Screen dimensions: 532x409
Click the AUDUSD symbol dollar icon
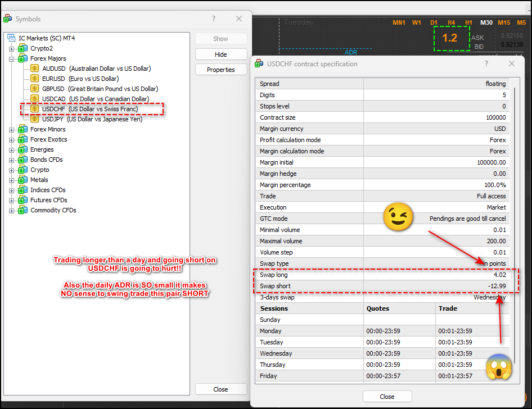pyautogui.click(x=35, y=69)
